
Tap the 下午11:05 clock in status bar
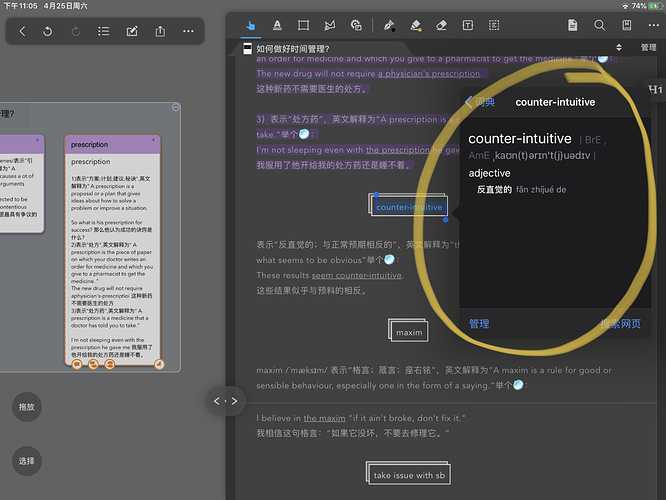(20, 6)
